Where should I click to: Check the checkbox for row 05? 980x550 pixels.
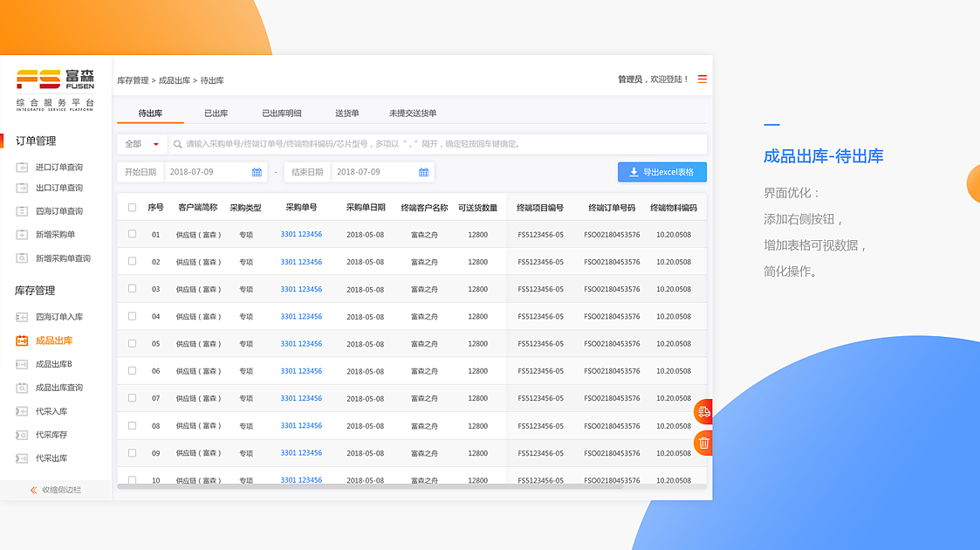pos(132,343)
